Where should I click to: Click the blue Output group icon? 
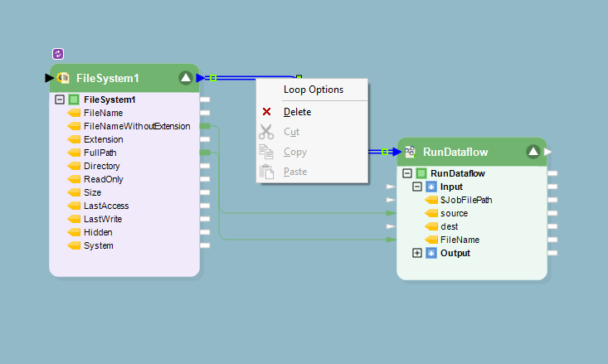430,253
